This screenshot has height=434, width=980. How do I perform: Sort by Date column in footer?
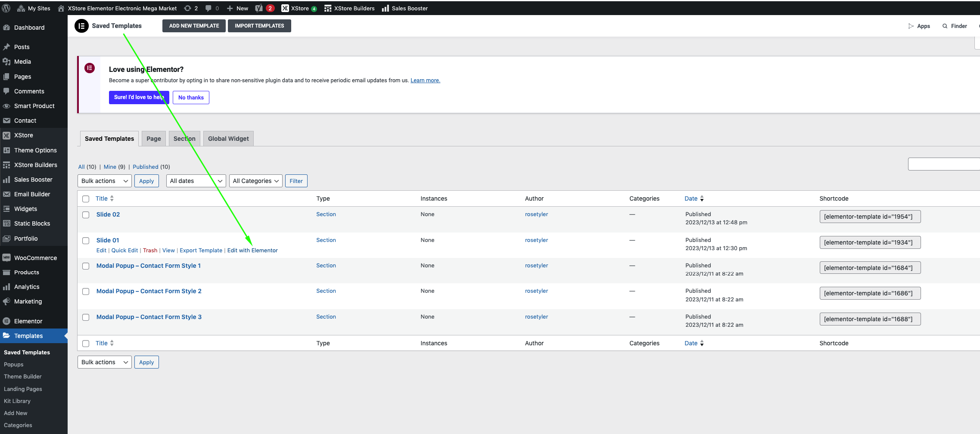click(694, 343)
